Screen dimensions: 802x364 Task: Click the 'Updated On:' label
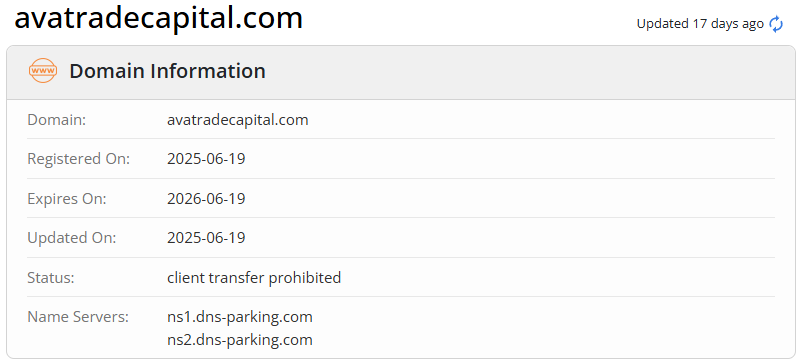[x=72, y=238]
